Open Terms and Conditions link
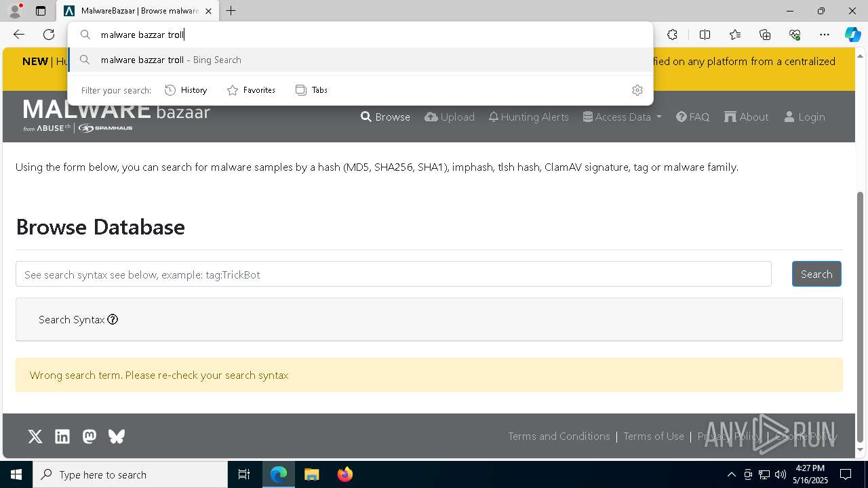This screenshot has height=488, width=868. pyautogui.click(x=559, y=436)
